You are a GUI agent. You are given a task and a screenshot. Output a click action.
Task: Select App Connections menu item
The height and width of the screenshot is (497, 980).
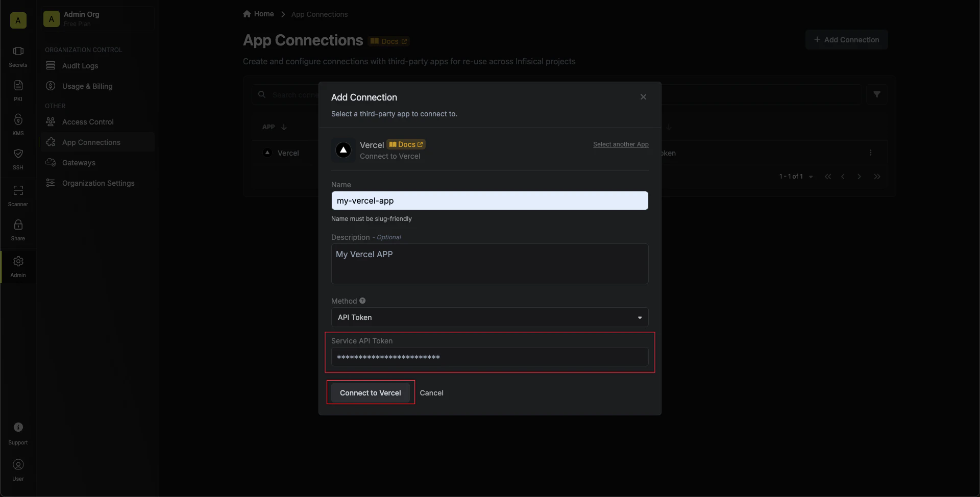[x=97, y=142]
